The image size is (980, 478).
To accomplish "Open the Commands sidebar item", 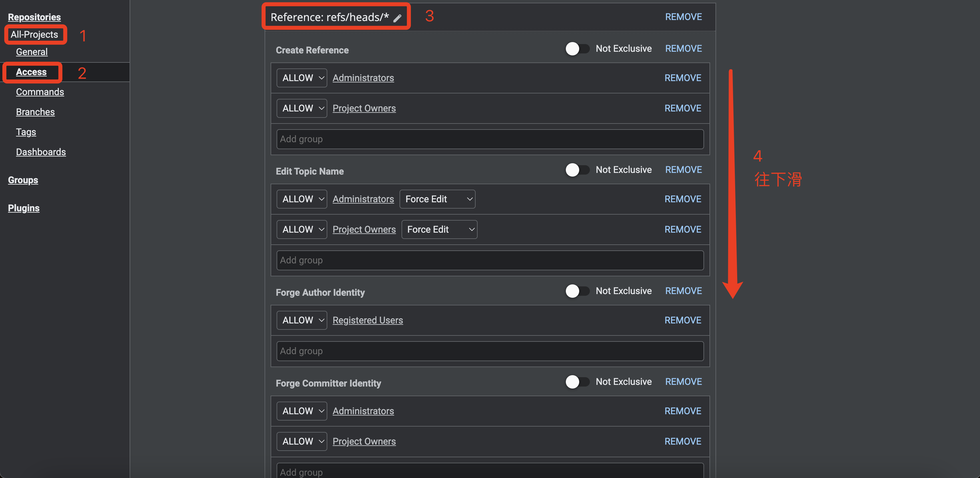I will (40, 92).
